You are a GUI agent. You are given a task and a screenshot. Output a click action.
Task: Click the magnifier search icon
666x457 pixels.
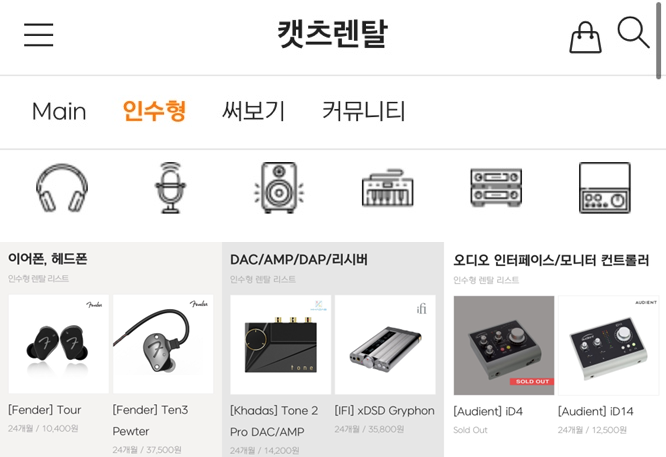click(633, 33)
